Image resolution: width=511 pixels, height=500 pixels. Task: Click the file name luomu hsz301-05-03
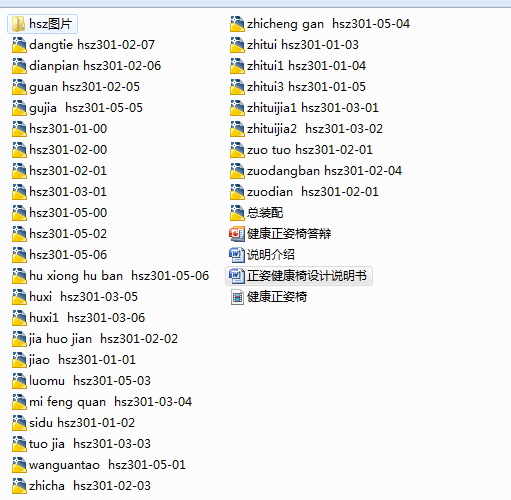(x=90, y=381)
